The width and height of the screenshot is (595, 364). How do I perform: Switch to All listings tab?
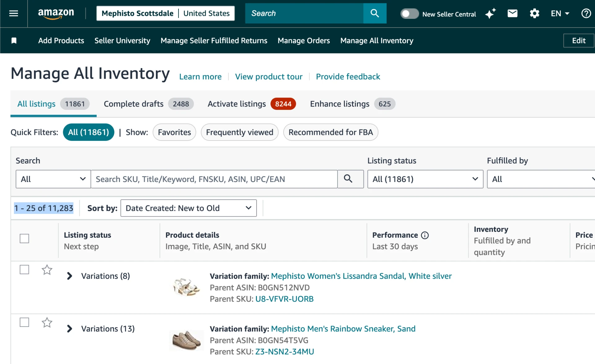[53, 104]
